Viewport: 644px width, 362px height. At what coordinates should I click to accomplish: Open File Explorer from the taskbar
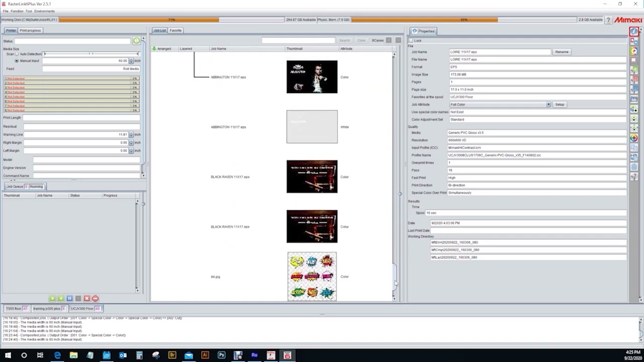(x=73, y=355)
